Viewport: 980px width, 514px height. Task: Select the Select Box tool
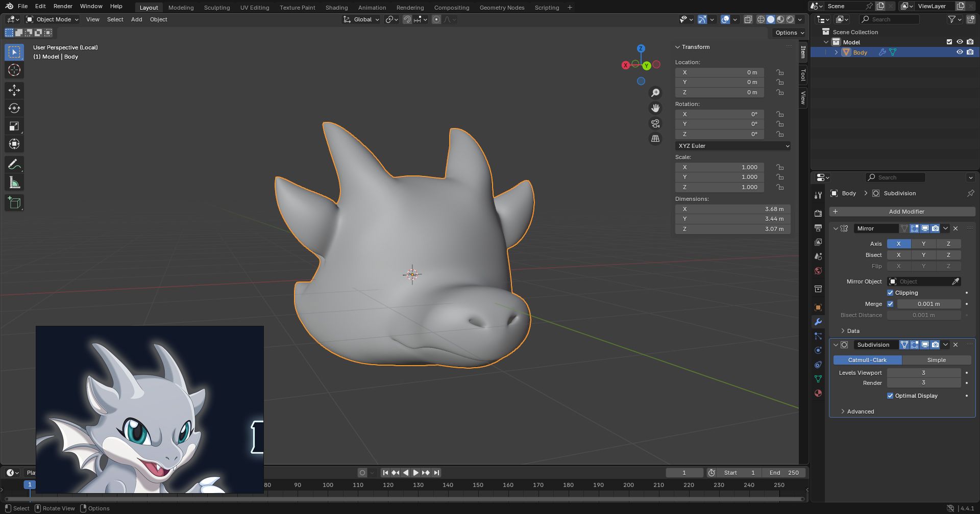point(14,52)
